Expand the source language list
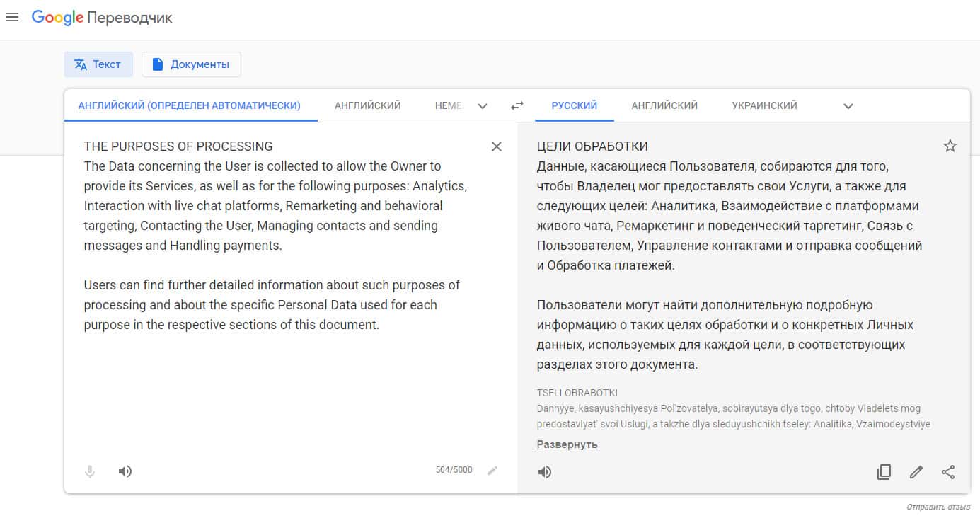Screen dimensions: 980x523 pos(483,106)
